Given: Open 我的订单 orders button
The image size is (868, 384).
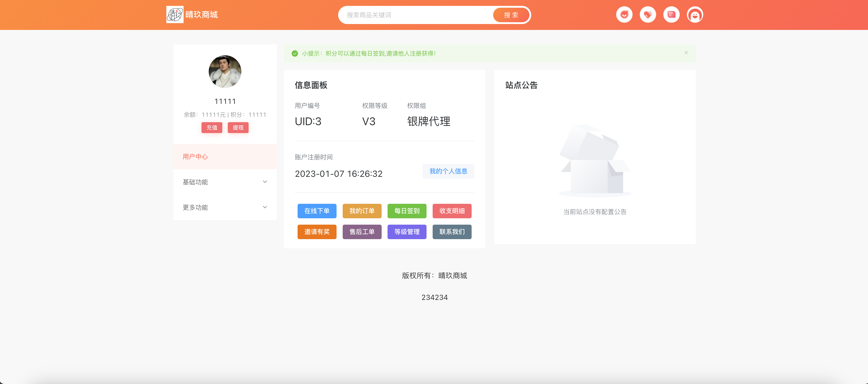Looking at the screenshot, I should [362, 211].
